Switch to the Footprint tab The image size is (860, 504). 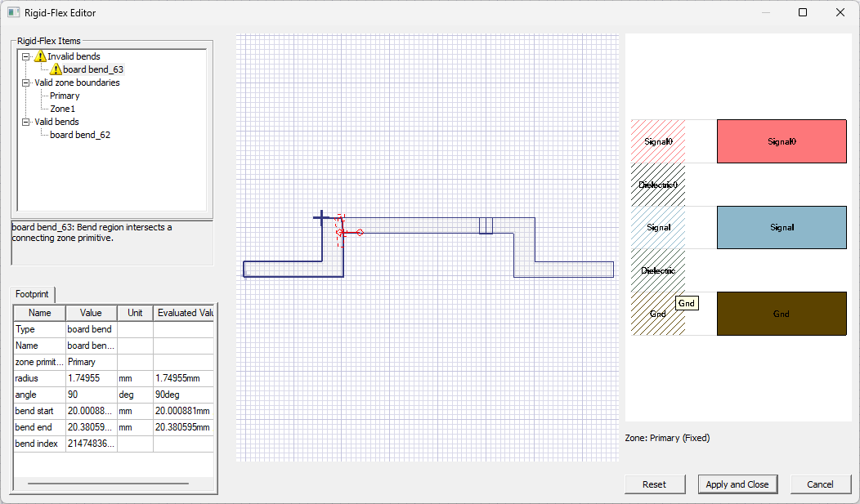coord(32,294)
